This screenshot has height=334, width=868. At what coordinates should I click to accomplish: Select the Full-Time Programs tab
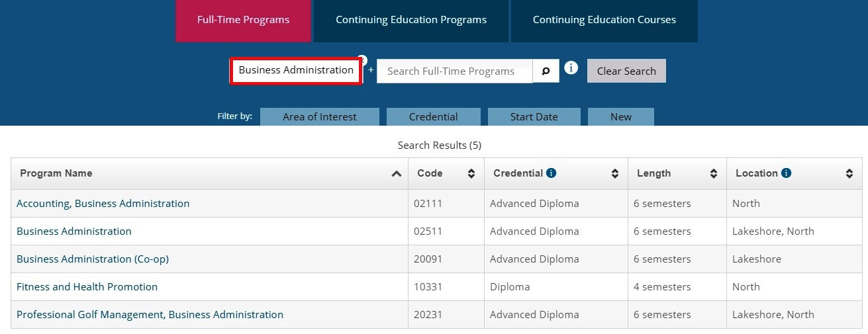243,20
